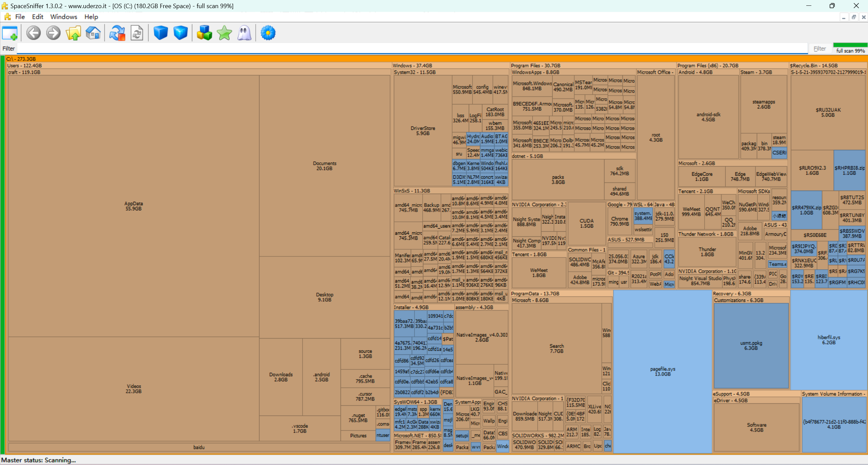
Task: Select the Search 7.7GB block
Action: tap(557, 348)
